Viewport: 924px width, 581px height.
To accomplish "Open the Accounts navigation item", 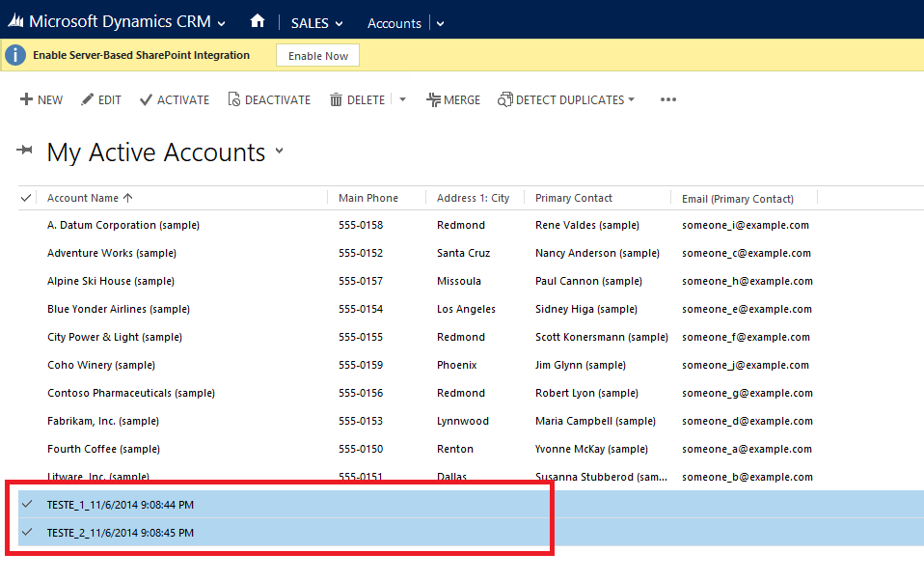I will click(x=394, y=23).
